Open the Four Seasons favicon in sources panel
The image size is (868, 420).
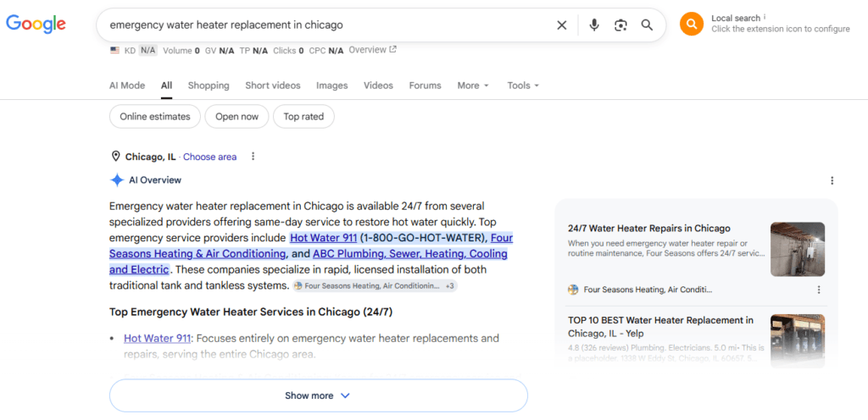click(x=573, y=290)
